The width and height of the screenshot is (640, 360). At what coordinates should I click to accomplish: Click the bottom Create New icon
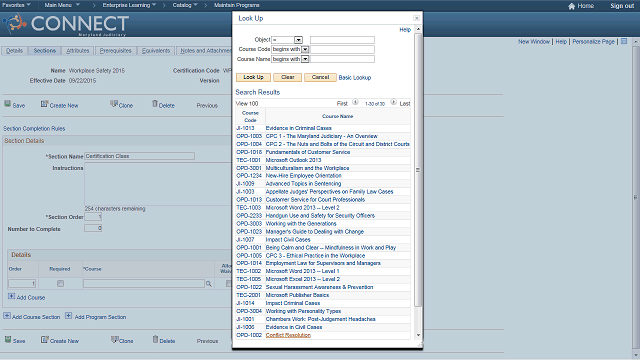[44, 340]
